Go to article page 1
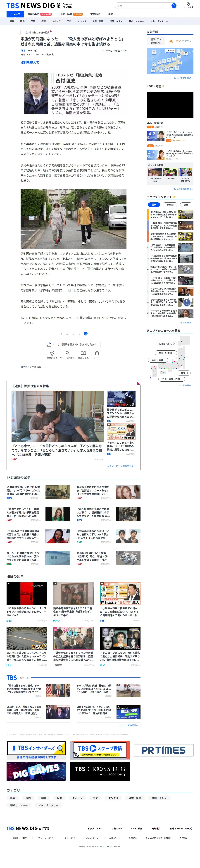This screenshot has width=200, height=868. point(61,334)
